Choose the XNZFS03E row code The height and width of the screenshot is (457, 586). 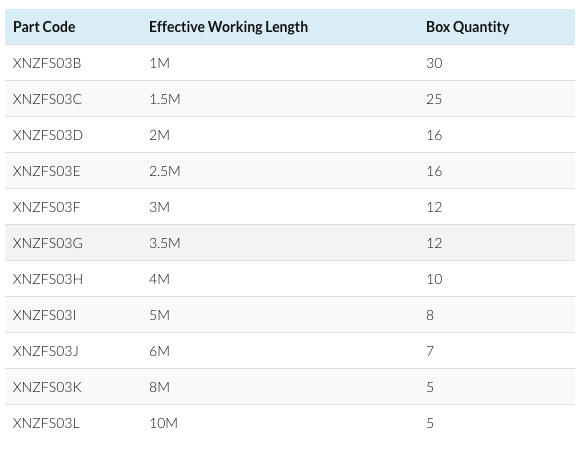pos(47,171)
